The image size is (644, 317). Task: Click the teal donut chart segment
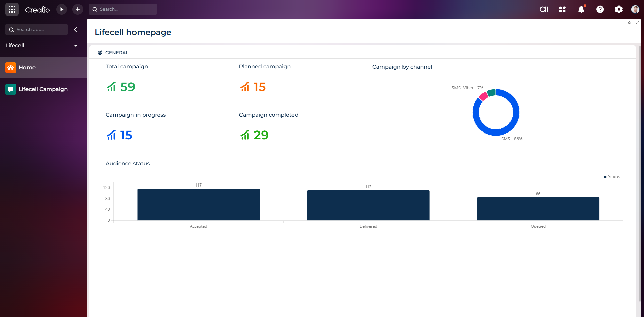[491, 93]
